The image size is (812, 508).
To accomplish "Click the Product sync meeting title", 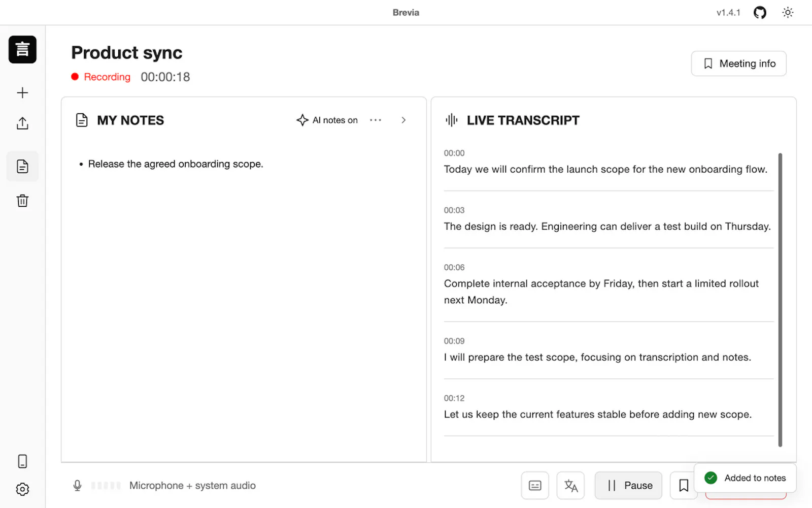I will pyautogui.click(x=127, y=53).
